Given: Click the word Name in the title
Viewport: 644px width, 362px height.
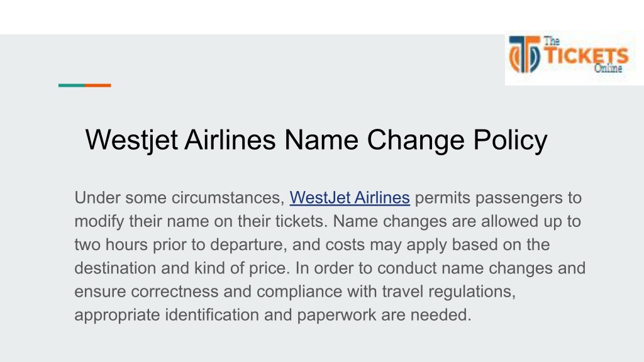Looking at the screenshot, I should [x=321, y=140].
